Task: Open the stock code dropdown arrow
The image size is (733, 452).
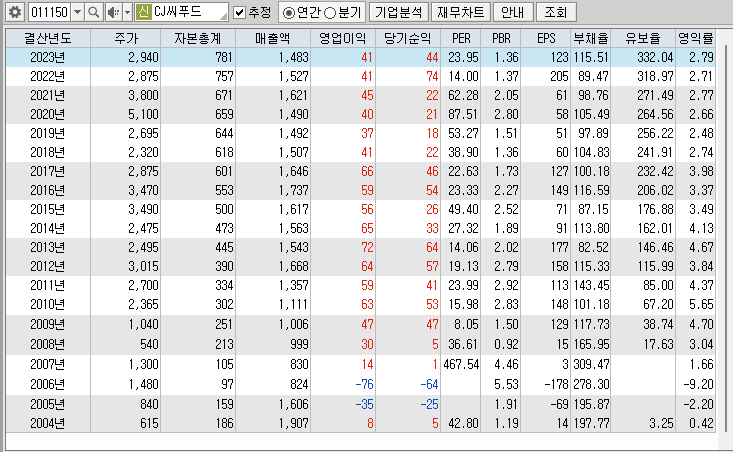Action: coord(78,12)
